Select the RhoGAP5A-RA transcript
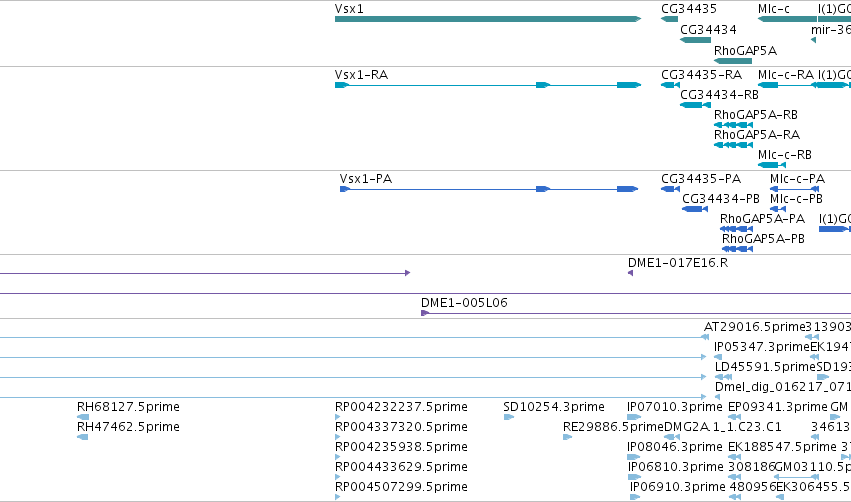 tap(733, 145)
